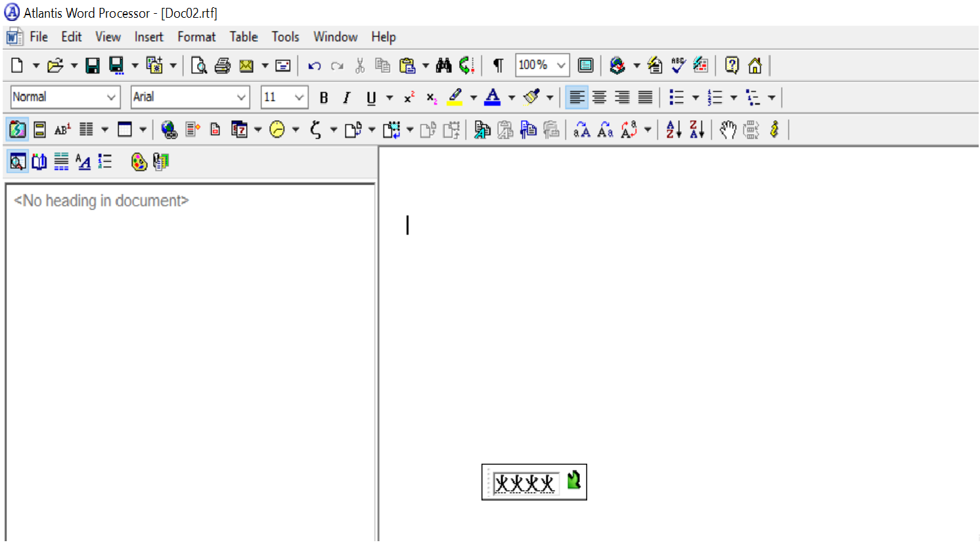Image resolution: width=980 pixels, height=553 pixels.
Task: Click the Format Paintbrush icon
Action: coord(531,97)
